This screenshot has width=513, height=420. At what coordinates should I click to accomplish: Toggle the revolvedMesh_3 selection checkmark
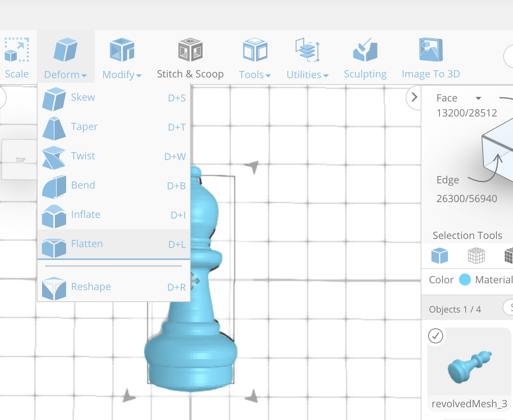436,336
